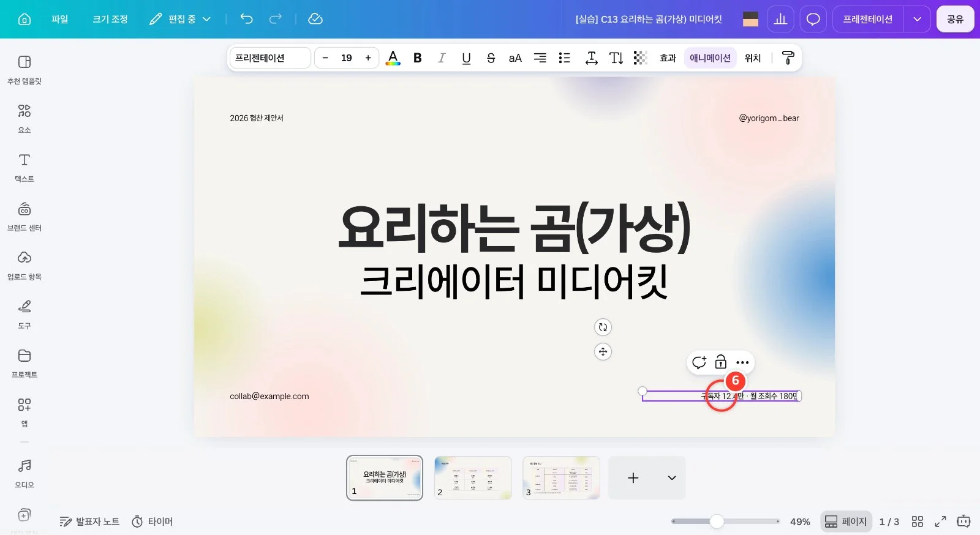Decrease font size with minus button

point(325,58)
